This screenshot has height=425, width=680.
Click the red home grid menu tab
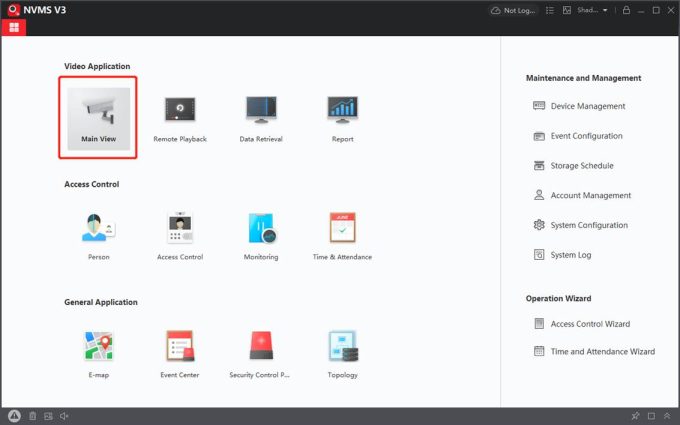(14, 27)
